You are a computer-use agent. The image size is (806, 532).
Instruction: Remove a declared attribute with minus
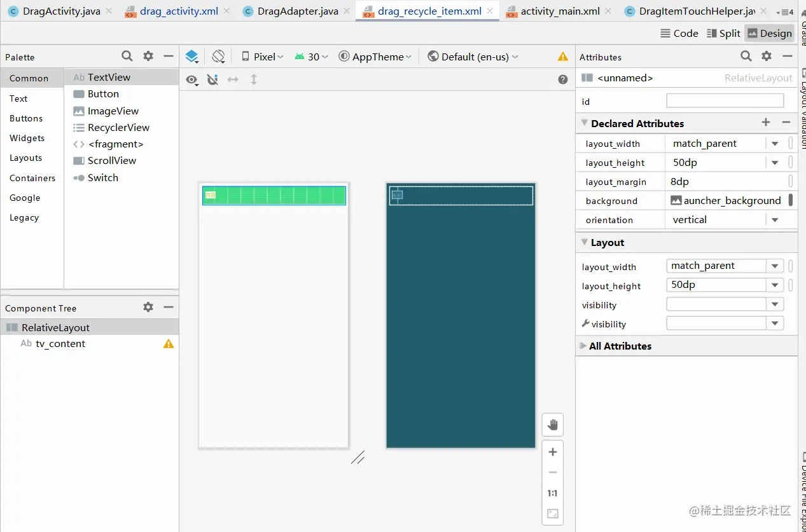click(786, 122)
